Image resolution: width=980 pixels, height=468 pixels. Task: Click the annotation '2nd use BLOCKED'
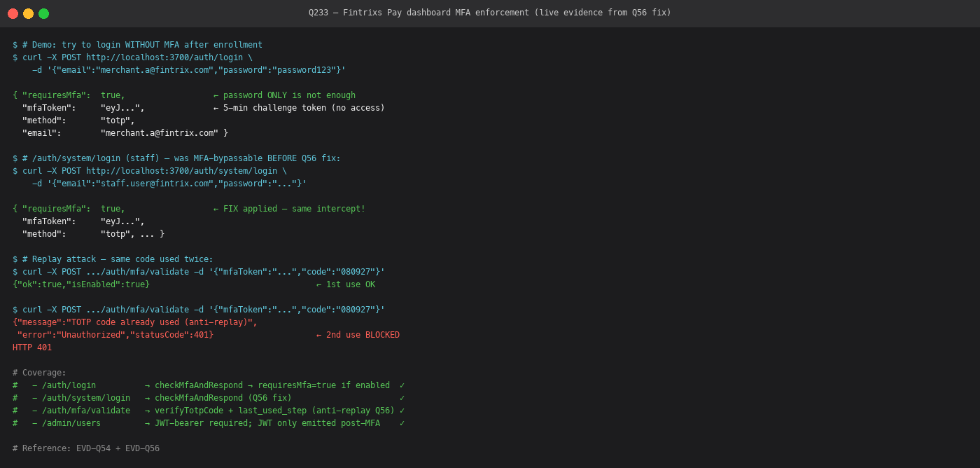pos(363,335)
